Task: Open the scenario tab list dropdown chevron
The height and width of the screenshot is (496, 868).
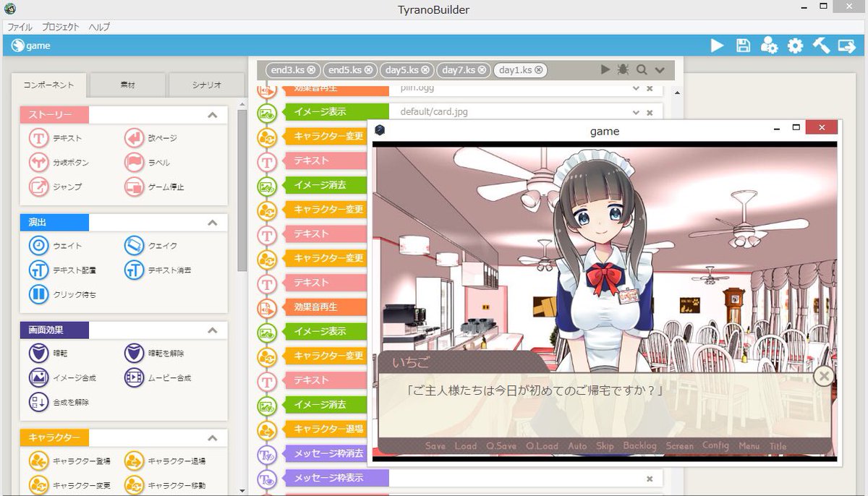Action: pyautogui.click(x=660, y=70)
